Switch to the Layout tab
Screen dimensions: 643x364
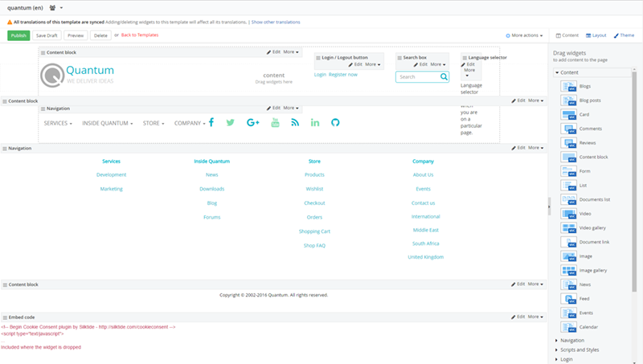[x=596, y=35]
